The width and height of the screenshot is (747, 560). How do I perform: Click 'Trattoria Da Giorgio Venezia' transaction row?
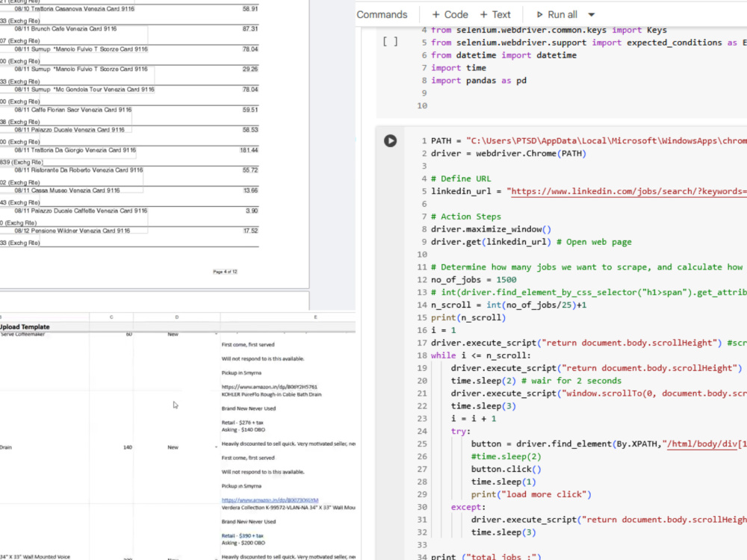75,151
